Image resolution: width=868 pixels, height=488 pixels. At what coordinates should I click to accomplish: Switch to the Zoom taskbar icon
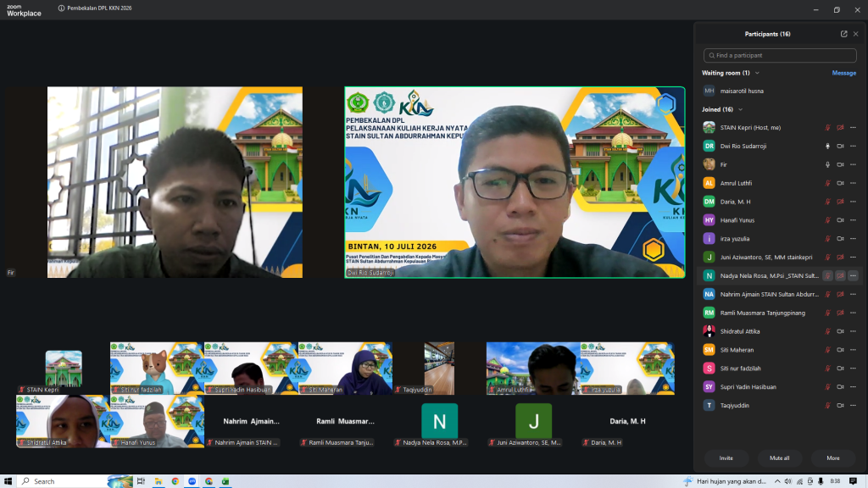coord(192,481)
